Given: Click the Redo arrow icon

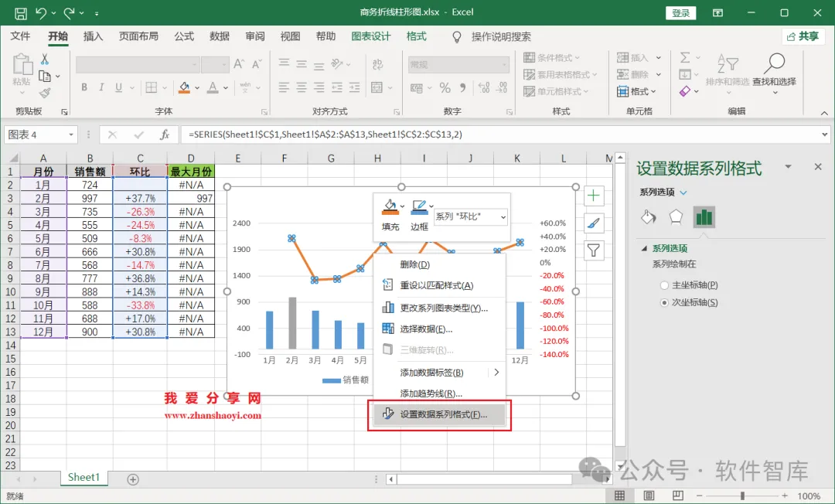Looking at the screenshot, I should pyautogui.click(x=70, y=13).
